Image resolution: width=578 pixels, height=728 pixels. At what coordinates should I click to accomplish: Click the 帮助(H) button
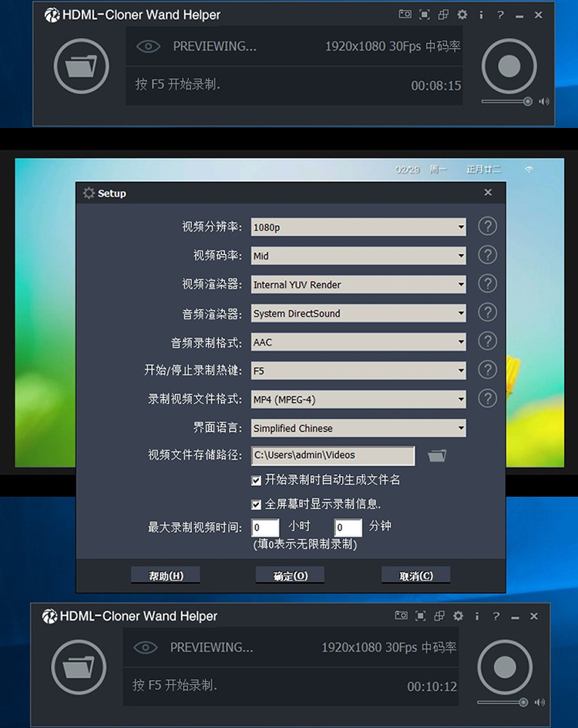166,576
